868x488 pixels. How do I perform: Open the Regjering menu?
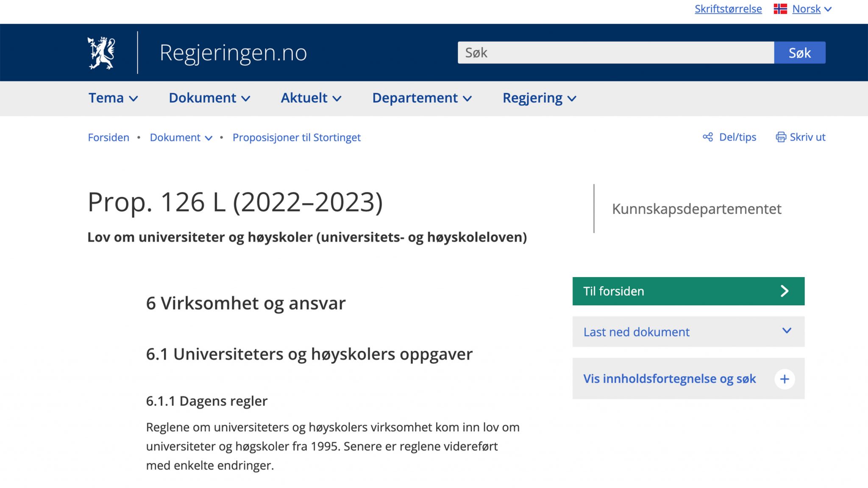coord(539,98)
